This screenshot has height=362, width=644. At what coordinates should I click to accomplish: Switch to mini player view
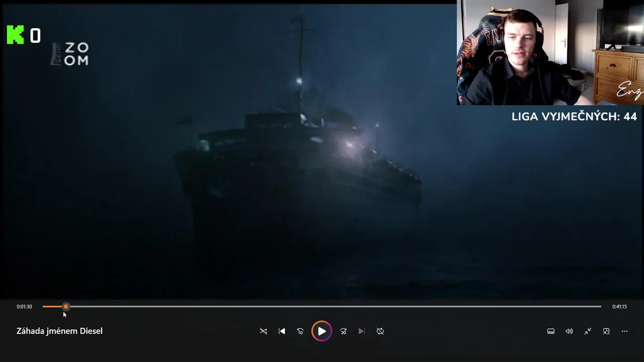click(606, 331)
